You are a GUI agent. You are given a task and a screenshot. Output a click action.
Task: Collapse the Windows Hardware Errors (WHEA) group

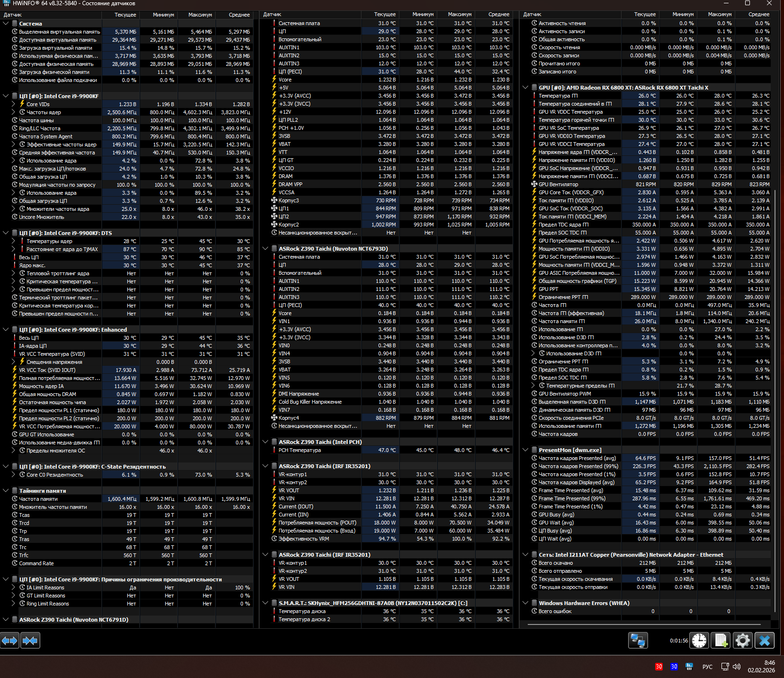click(526, 603)
